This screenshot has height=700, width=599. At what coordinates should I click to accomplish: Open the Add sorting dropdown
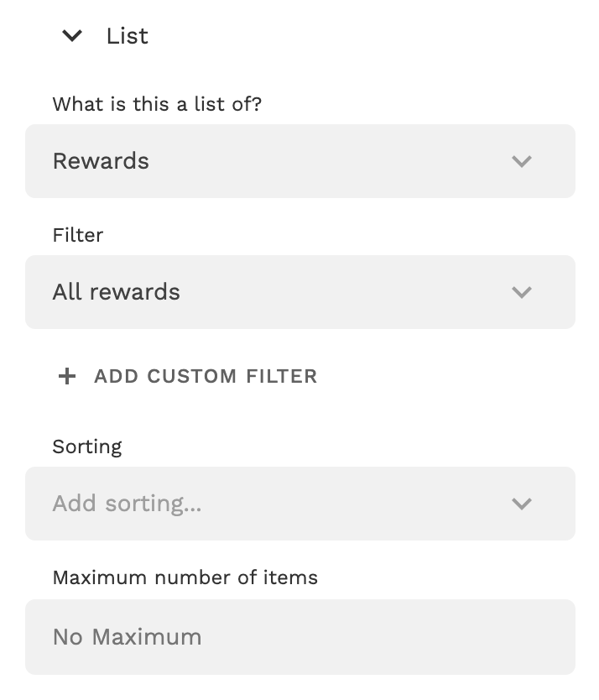(x=300, y=504)
